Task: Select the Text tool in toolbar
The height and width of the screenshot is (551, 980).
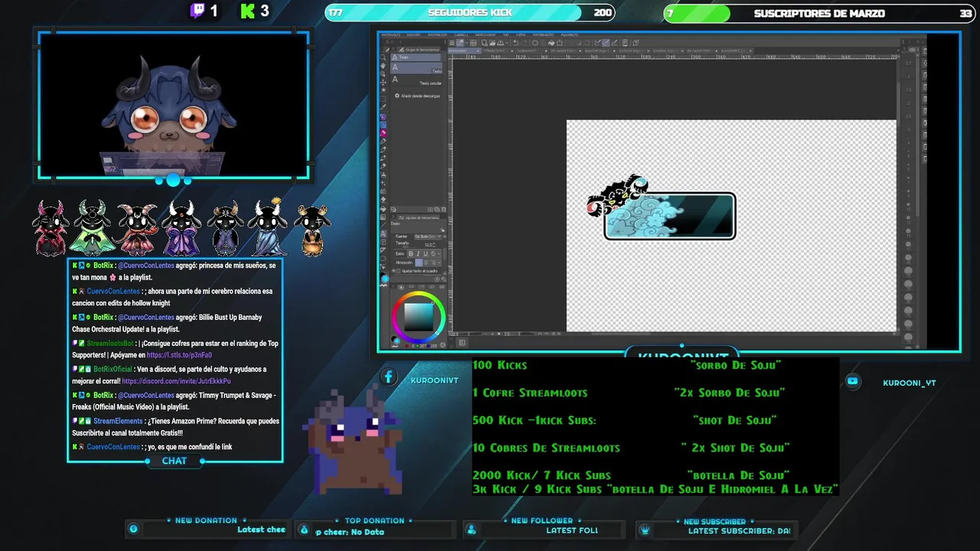Action: pos(383,233)
